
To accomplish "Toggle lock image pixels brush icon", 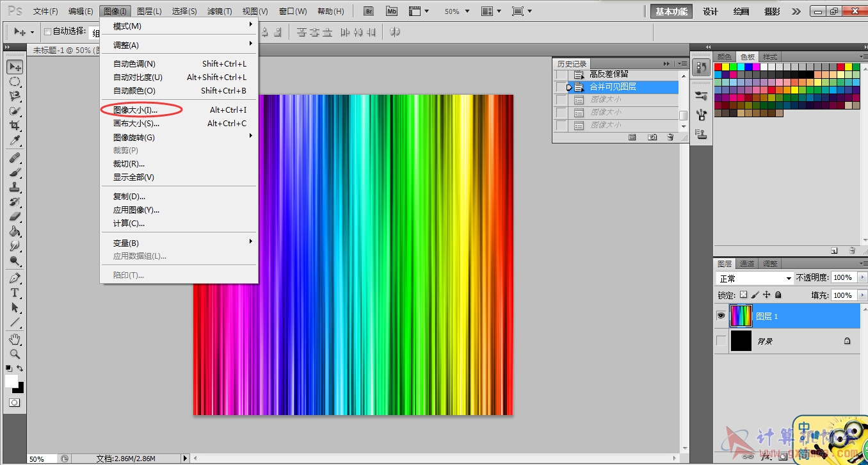I will tap(755, 295).
